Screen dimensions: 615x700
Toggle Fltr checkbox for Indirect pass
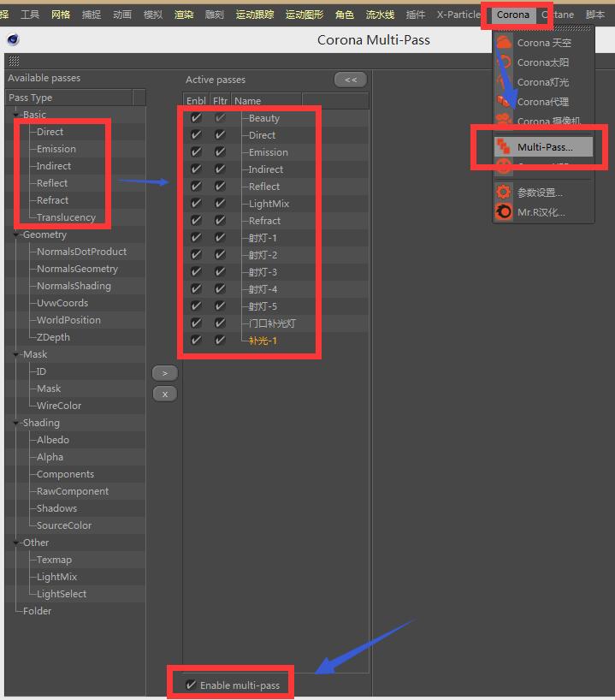coord(220,169)
